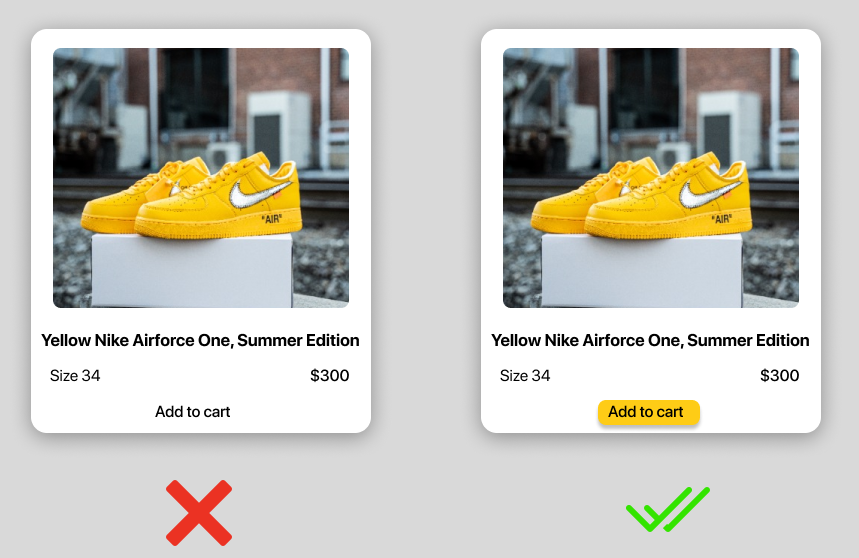Viewport: 859px width, 558px height.
Task: Click white shoebox in right card image
Action: click(x=642, y=271)
